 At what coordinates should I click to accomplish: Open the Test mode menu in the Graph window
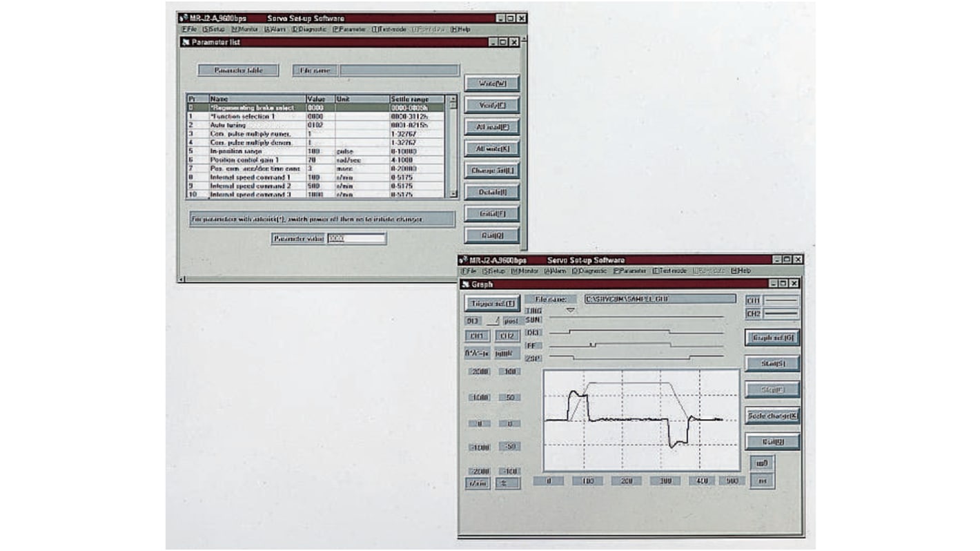tap(670, 271)
